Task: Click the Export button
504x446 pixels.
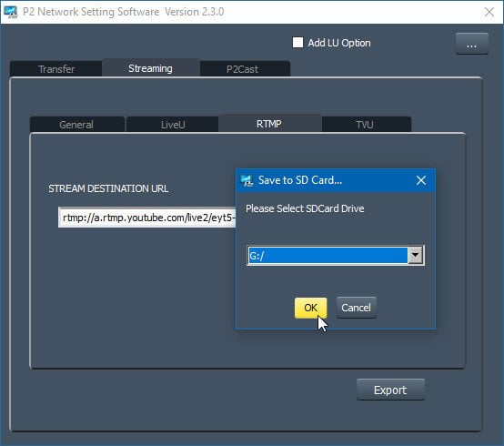Action: point(390,390)
